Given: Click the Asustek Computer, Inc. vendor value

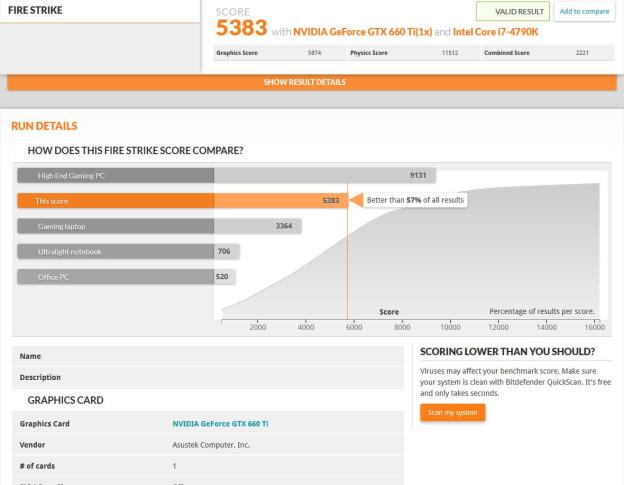Looking at the screenshot, I should [x=211, y=445].
